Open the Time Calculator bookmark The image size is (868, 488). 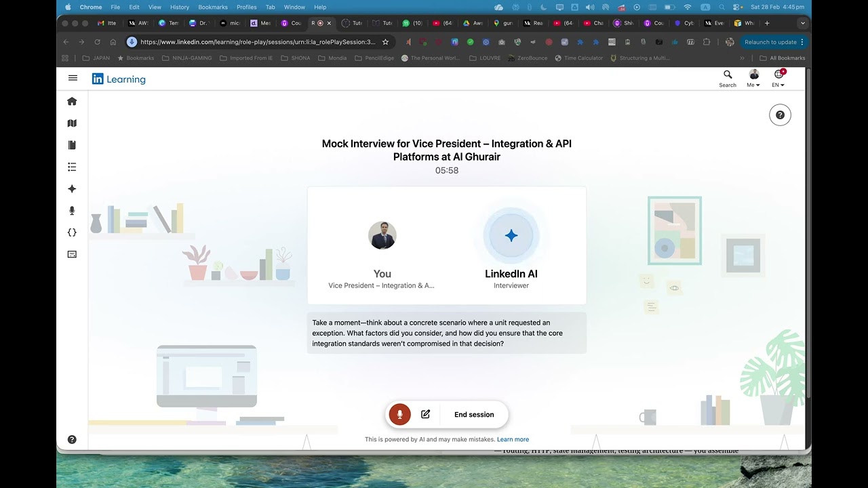pyautogui.click(x=578, y=58)
